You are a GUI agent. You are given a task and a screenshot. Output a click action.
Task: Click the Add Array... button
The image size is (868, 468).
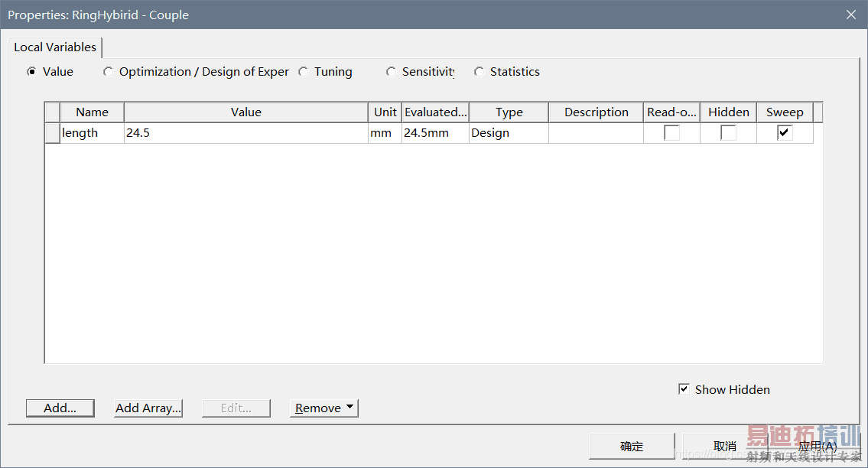148,408
